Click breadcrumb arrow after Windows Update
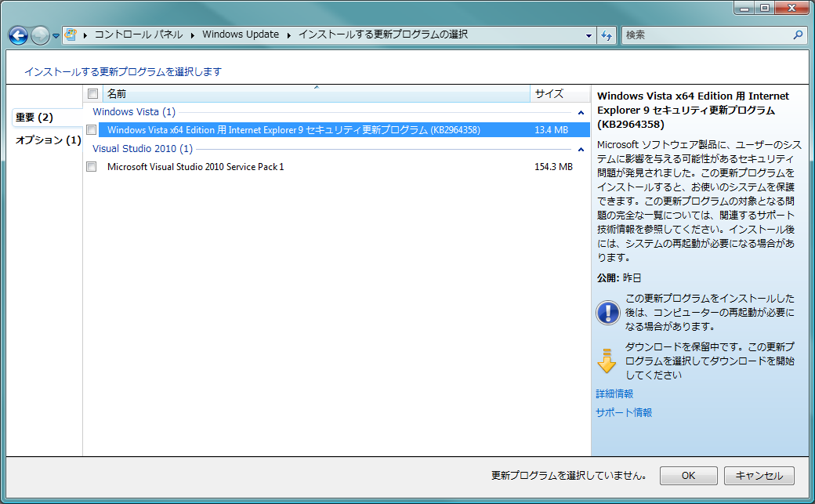This screenshot has height=504, width=815. 289,35
